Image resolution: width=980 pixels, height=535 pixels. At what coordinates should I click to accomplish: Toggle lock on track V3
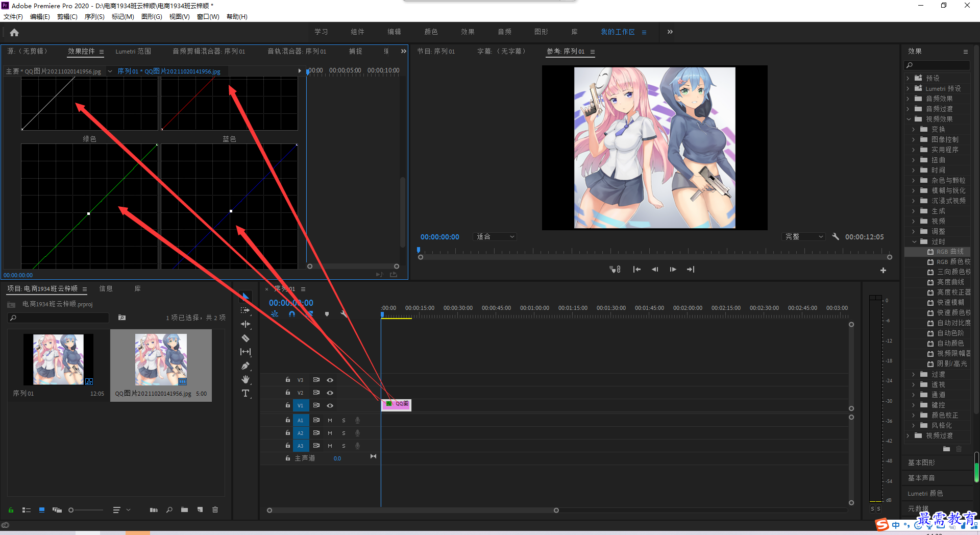click(288, 379)
